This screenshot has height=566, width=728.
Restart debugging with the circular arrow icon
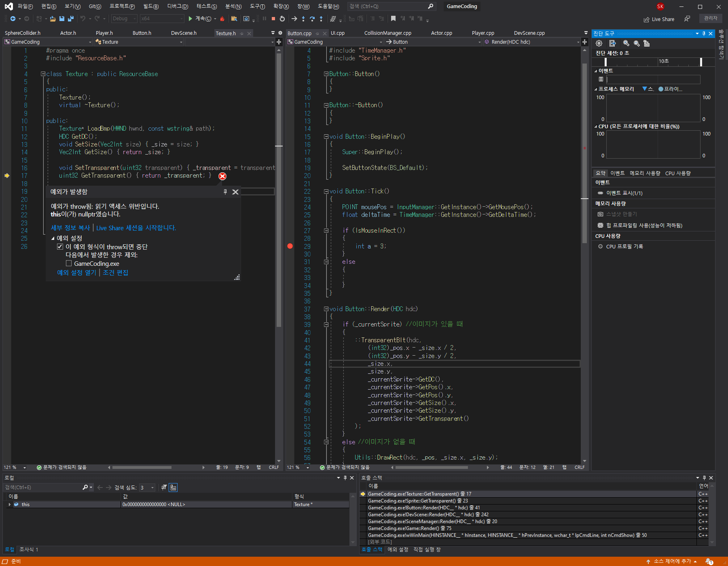pyautogui.click(x=282, y=19)
